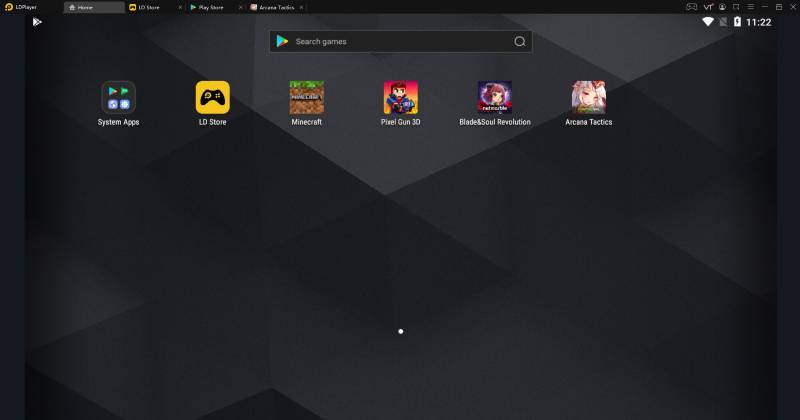
Task: Open the gamepad settings icon in title bar
Action: pyautogui.click(x=691, y=7)
